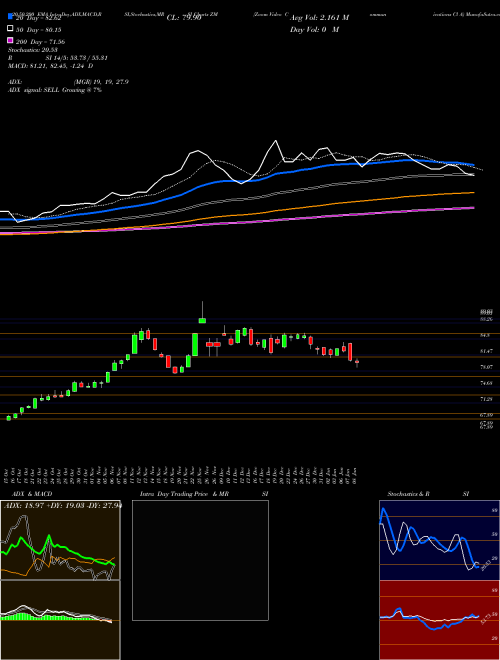Image resolution: width=500 pixels, height=660 pixels.
Task: Open the blue Stochastics chart panel
Action: [439, 540]
